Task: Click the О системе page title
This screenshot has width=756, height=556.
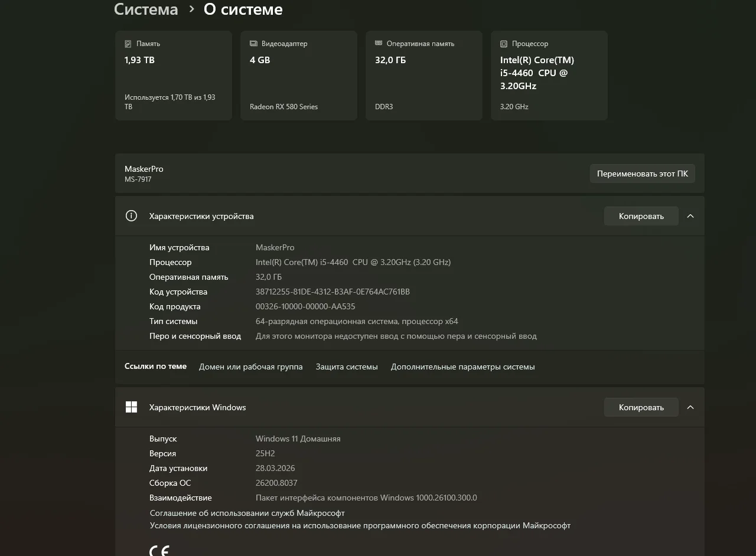Action: point(243,9)
